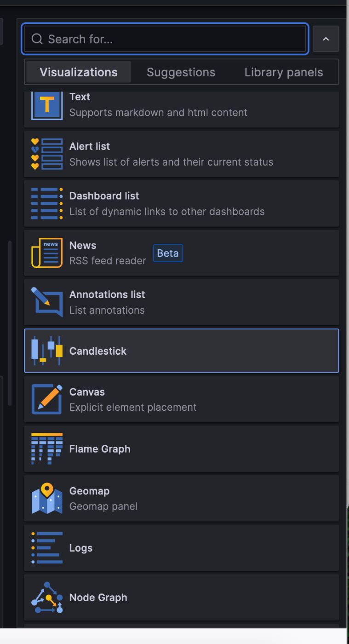Switch to the Visualizations tab
Viewport: 349px width, 644px height.
click(79, 72)
